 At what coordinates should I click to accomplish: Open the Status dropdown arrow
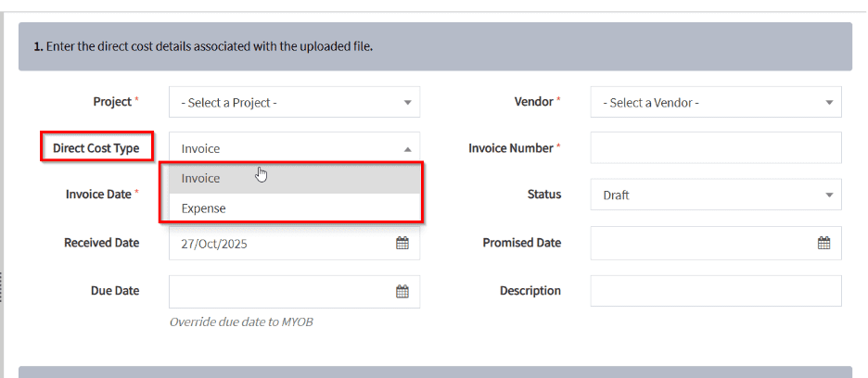click(x=828, y=195)
